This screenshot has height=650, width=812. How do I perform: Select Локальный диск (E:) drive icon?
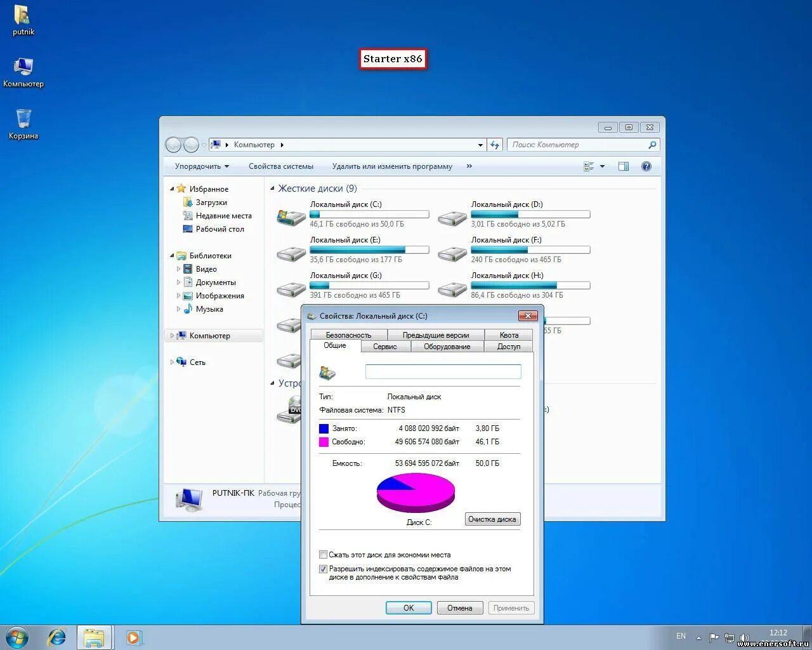pos(291,253)
